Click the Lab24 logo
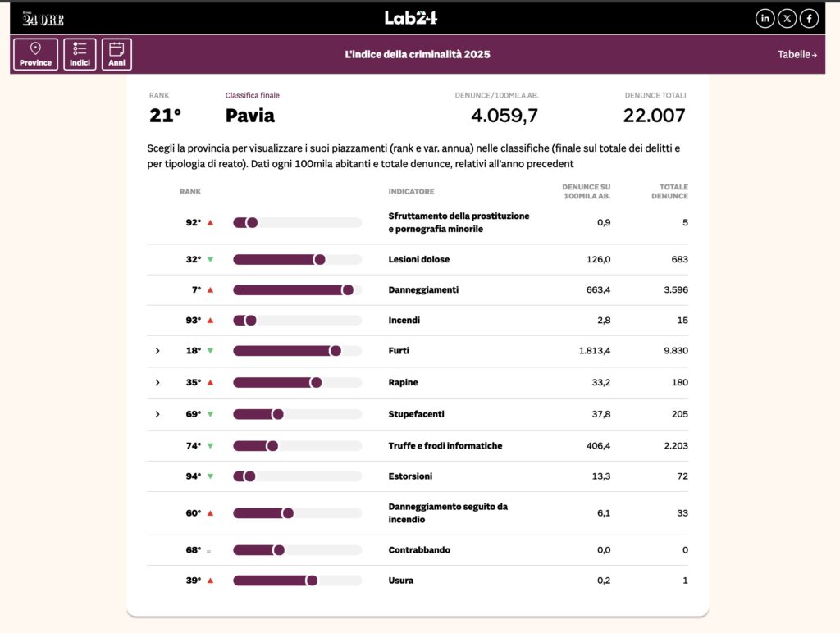The height and width of the screenshot is (633, 840). 411,18
